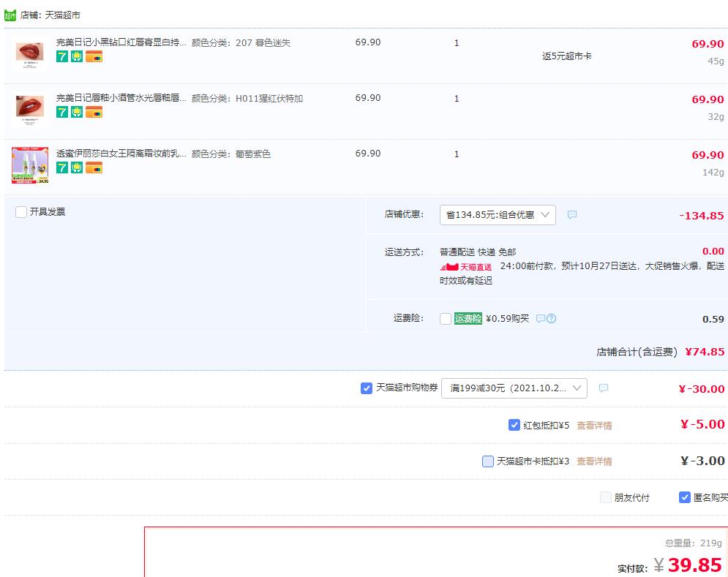
Task: Open the 省134.85元:组合优惠 dropdown
Action: coord(498,215)
